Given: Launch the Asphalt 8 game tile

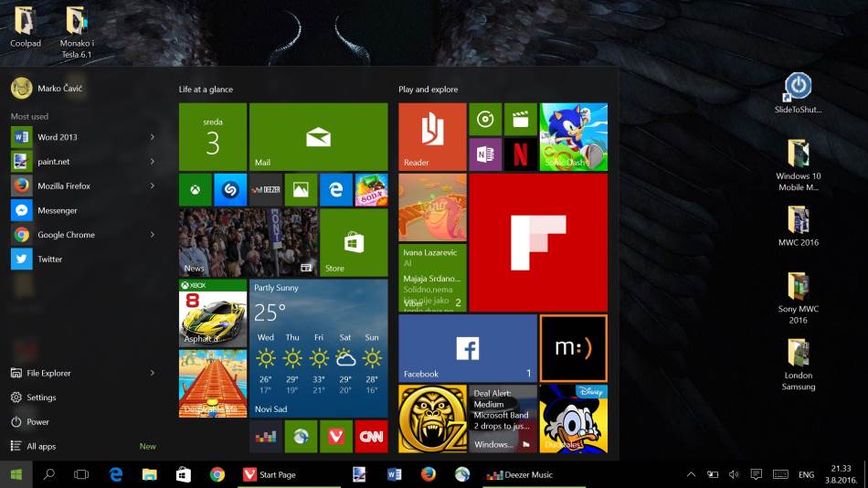Looking at the screenshot, I should 213,313.
